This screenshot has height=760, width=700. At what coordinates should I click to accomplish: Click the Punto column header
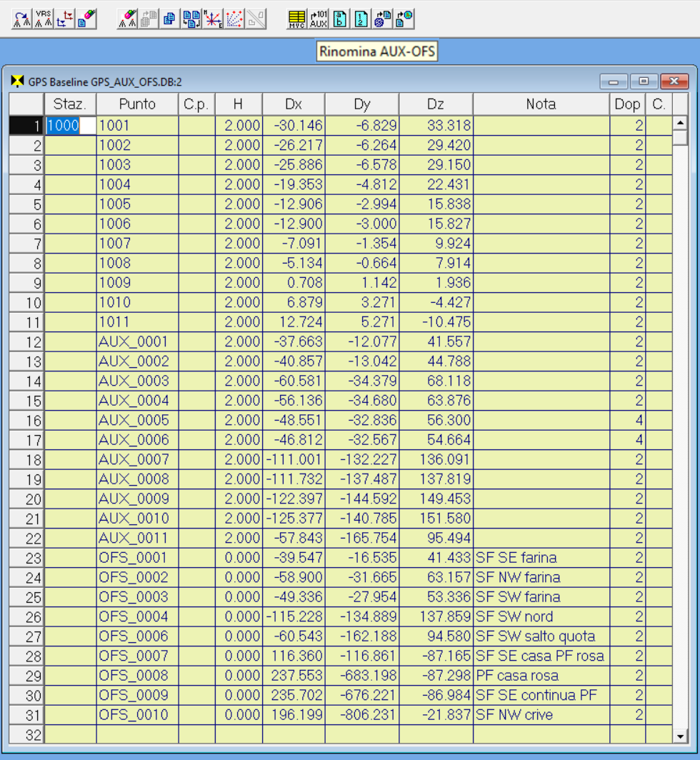(x=137, y=104)
